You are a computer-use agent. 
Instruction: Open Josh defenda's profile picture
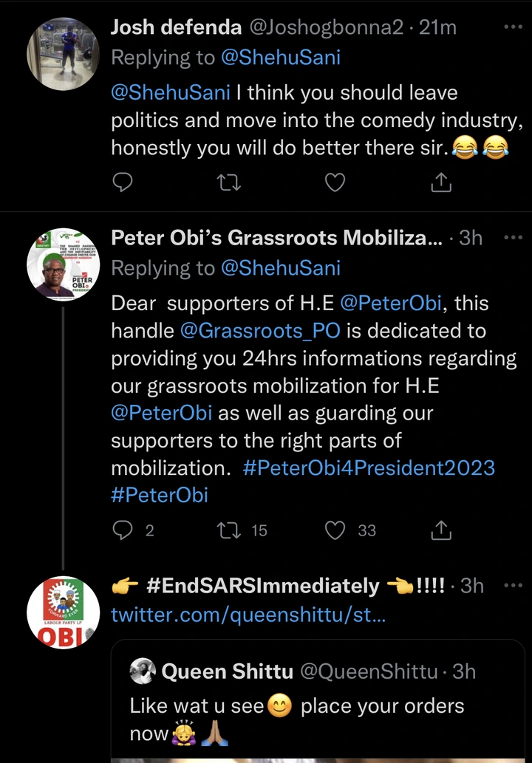click(63, 53)
